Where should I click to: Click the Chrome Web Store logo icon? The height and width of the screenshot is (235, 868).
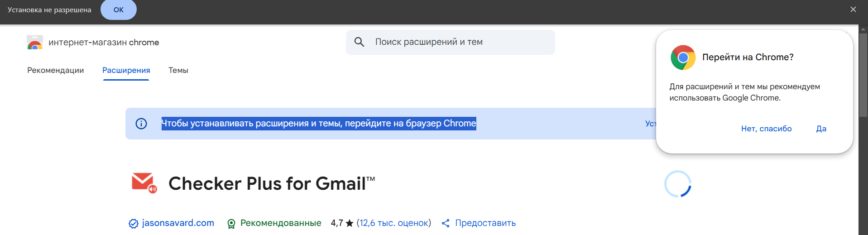click(x=35, y=43)
